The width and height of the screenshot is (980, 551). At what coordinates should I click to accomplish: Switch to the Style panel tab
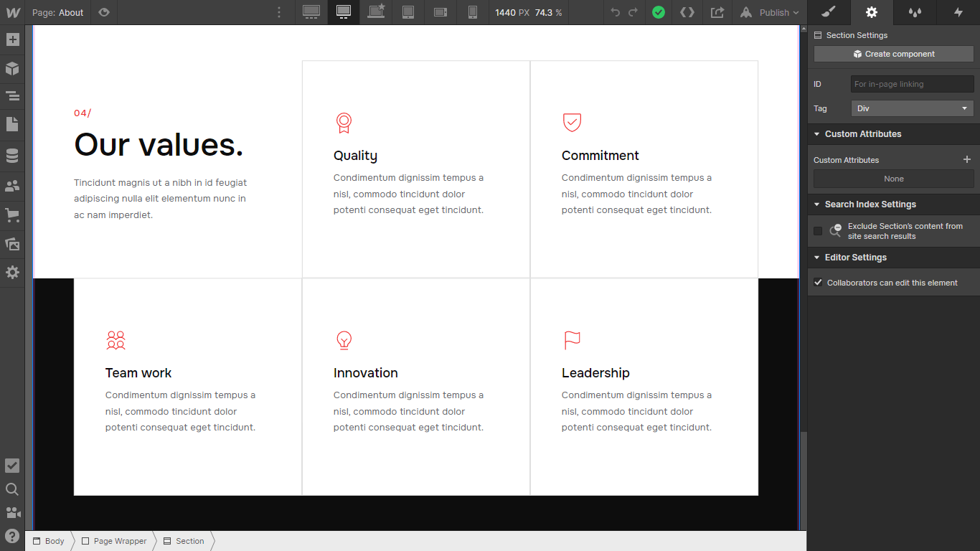coord(827,12)
